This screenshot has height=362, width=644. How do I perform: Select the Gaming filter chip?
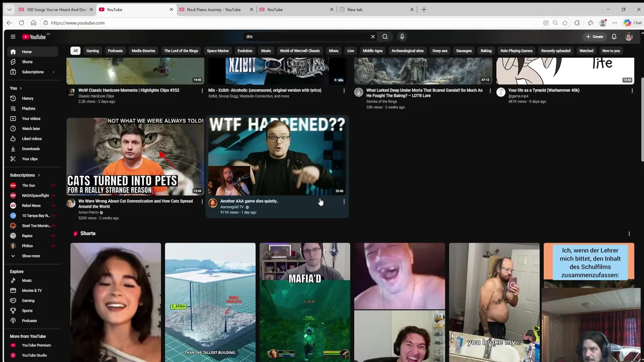pyautogui.click(x=93, y=51)
